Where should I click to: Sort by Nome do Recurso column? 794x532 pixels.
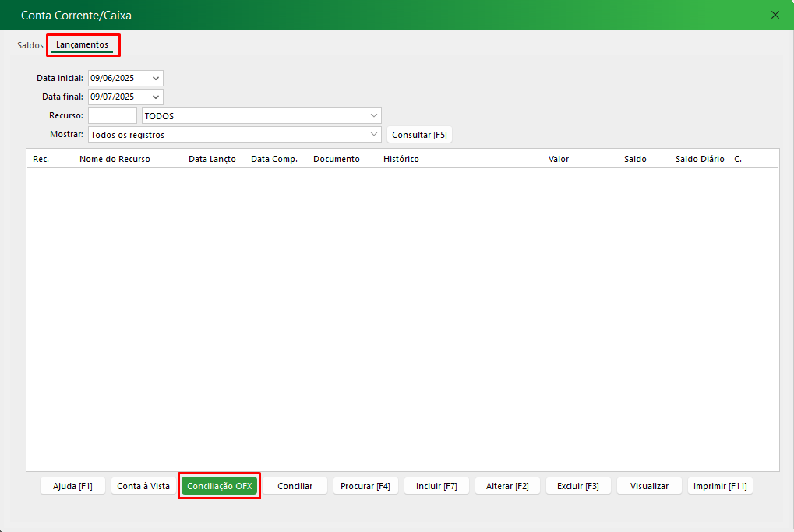(x=115, y=159)
